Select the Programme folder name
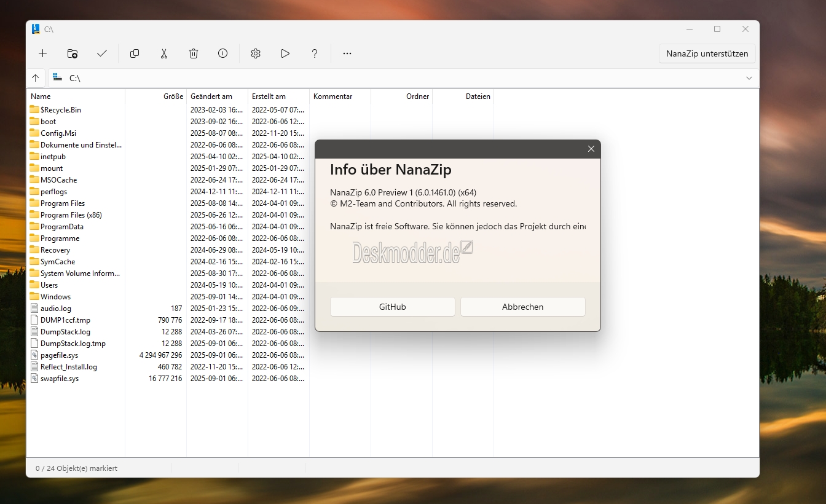This screenshot has width=826, height=504. [x=60, y=238]
